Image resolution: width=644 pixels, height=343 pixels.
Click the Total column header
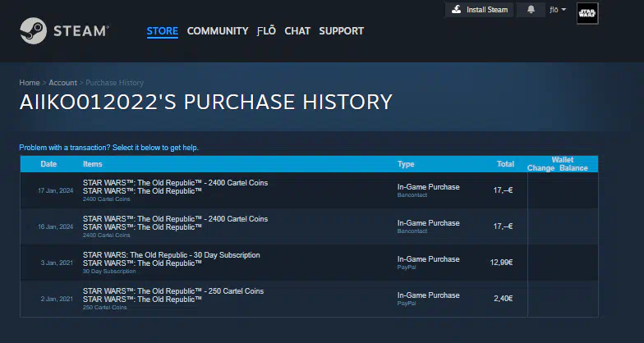[x=506, y=164]
